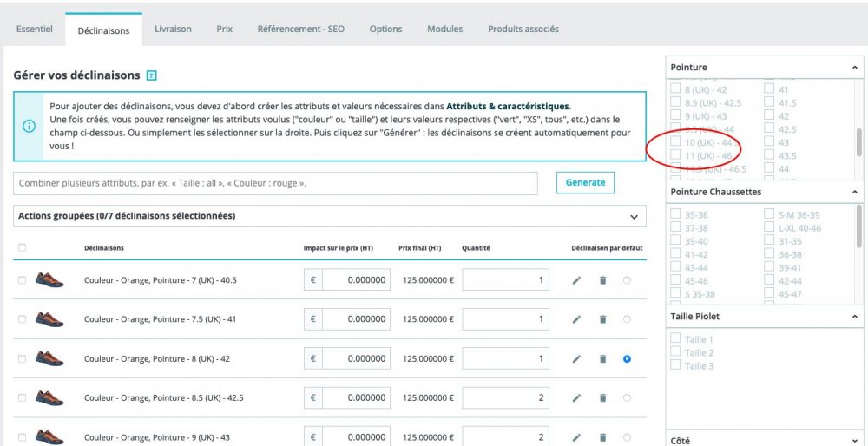Check the 37-38 sock size attribute

675,226
